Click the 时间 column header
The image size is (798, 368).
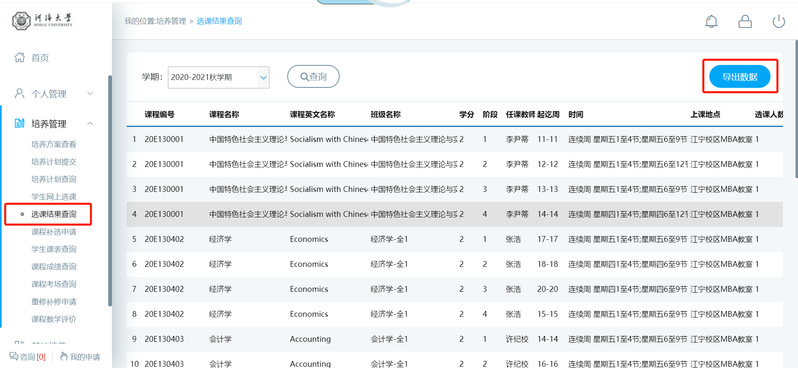pyautogui.click(x=576, y=115)
